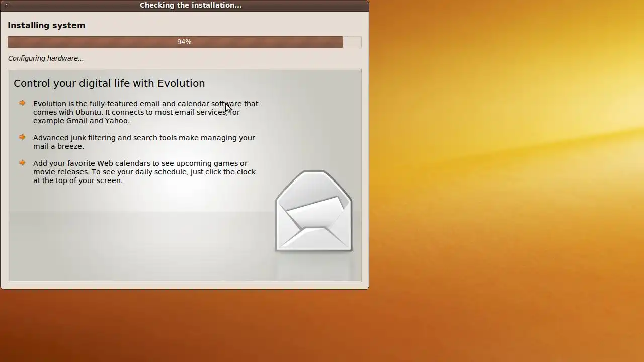
Task: Click the bullet arrow beside "Add your favorite Web calendars"
Action: (22, 163)
